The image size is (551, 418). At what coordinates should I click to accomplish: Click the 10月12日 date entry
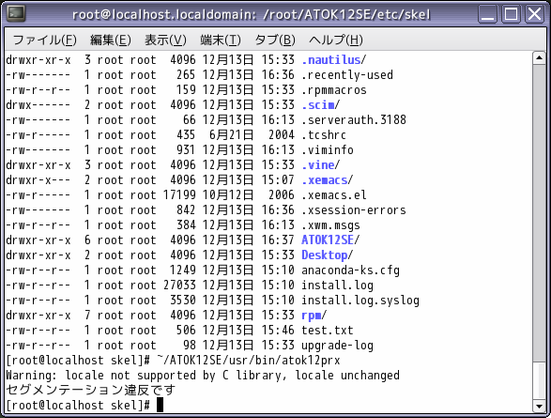click(x=228, y=195)
